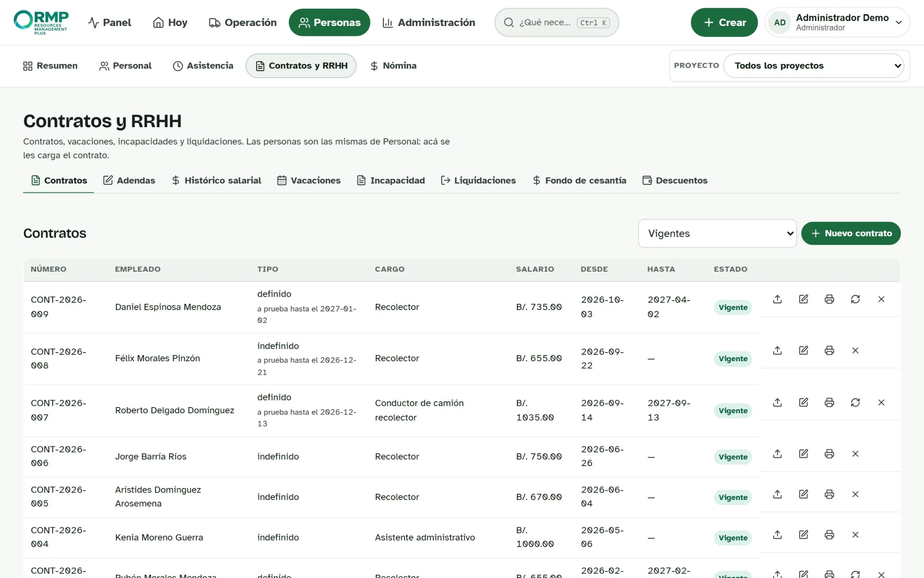Open the Liquidaciones sub-tab
Screen dimensions: 924x578
pos(478,180)
